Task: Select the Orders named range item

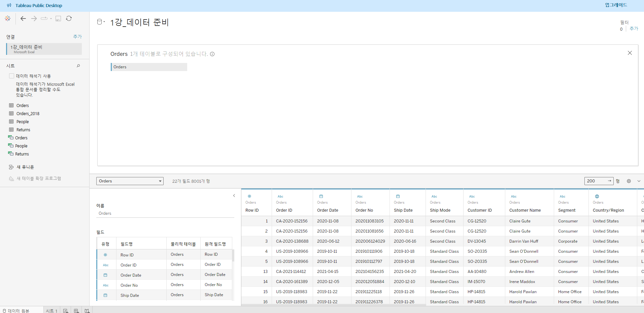Action: pos(21,138)
